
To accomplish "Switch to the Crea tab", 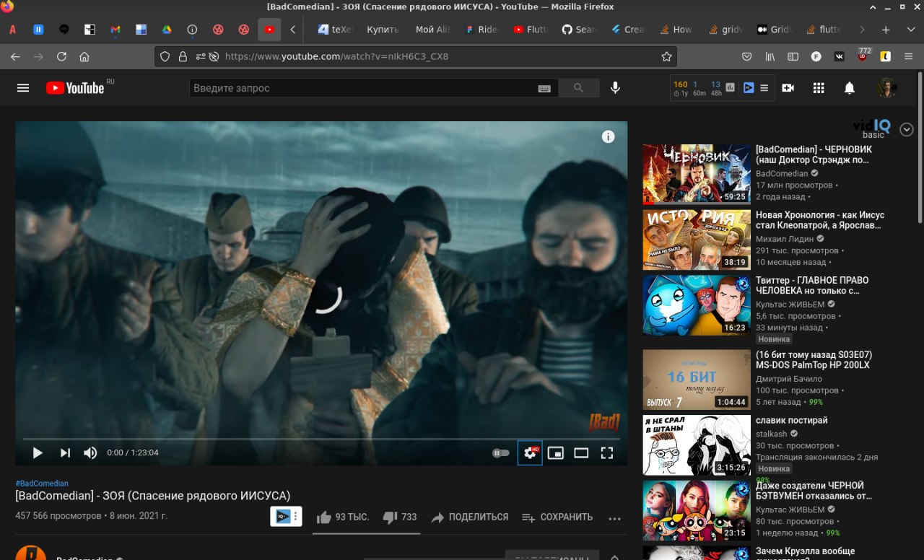I will click(627, 30).
